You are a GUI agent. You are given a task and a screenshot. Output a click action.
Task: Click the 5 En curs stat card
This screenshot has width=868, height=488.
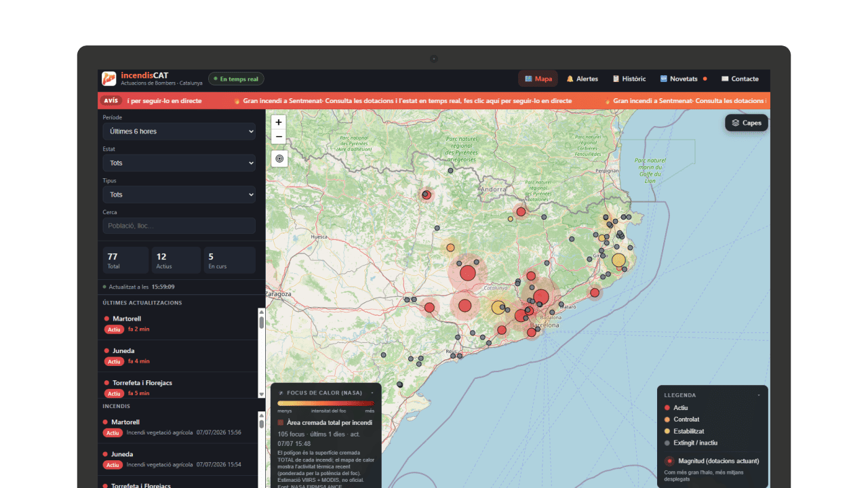[230, 260]
